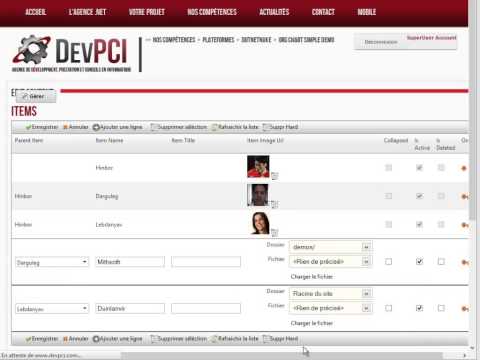Click Charger le fichier in Duintamé row
The height and width of the screenshot is (360, 480).
click(312, 323)
